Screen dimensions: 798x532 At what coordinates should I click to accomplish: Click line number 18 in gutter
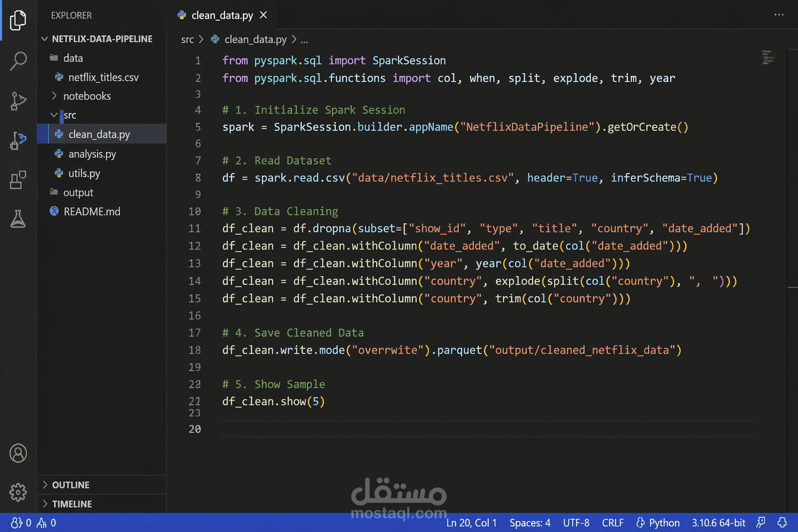(194, 350)
